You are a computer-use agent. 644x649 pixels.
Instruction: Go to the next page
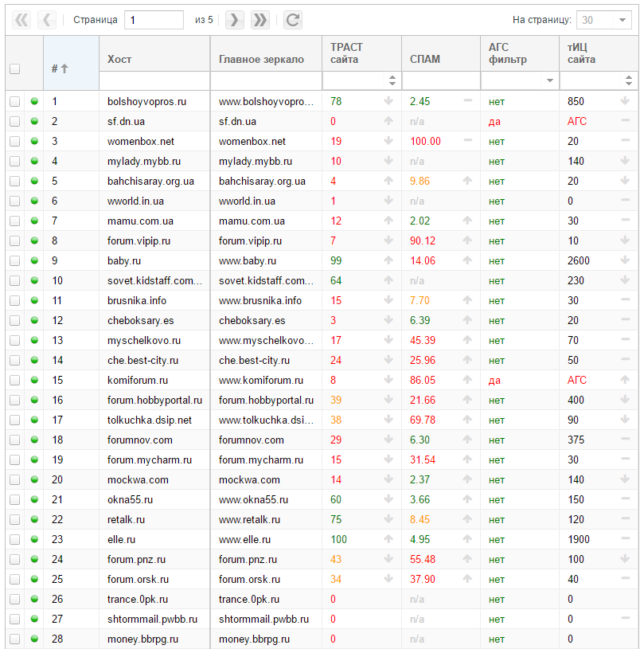click(235, 20)
